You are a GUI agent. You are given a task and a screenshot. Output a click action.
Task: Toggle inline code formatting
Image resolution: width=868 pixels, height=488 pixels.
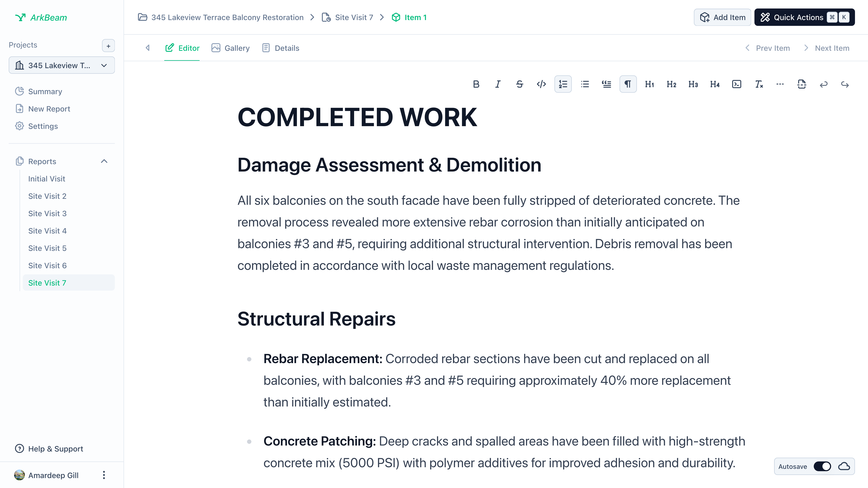pyautogui.click(x=541, y=84)
